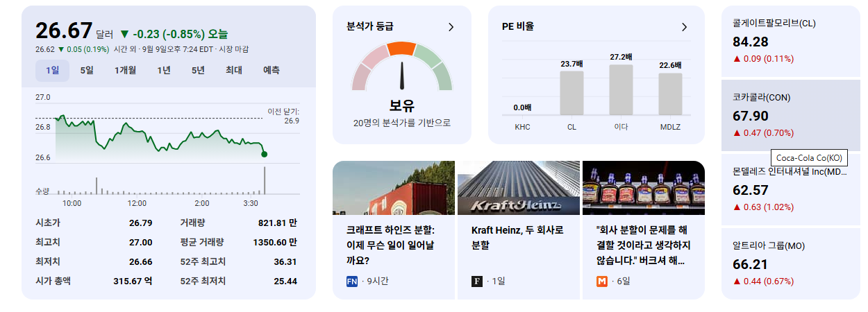Click the Forbes F source icon
The image size is (868, 312).
477,281
